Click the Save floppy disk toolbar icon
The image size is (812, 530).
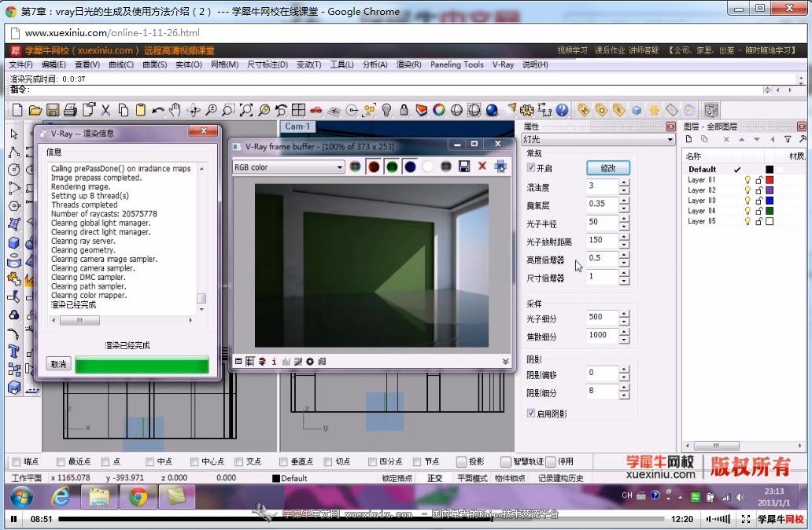(x=52, y=110)
